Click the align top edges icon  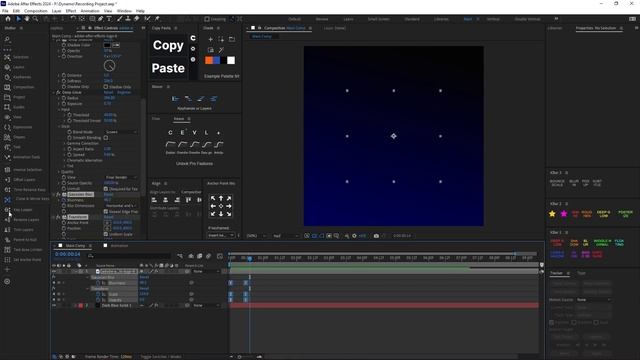click(188, 200)
